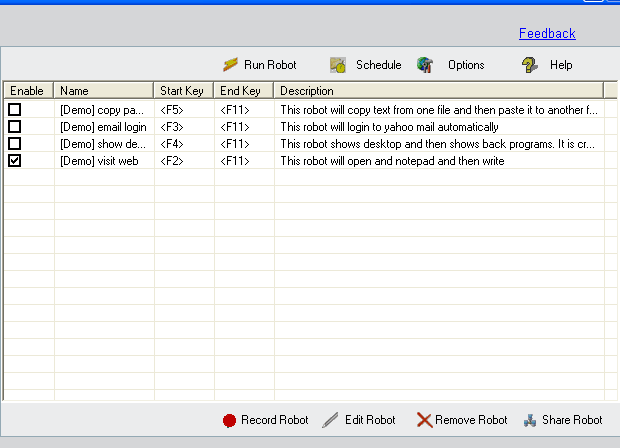The width and height of the screenshot is (620, 448).
Task: Click the red X Remove Robot icon
Action: (x=424, y=420)
